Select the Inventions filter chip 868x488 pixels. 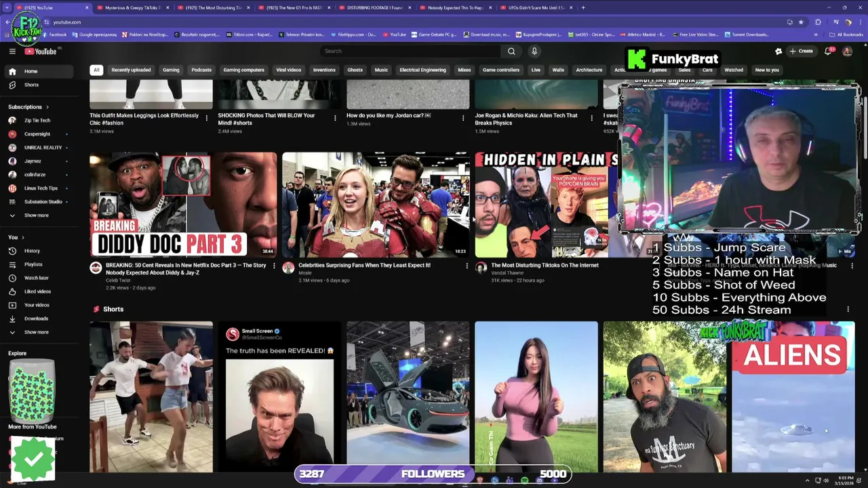click(324, 70)
